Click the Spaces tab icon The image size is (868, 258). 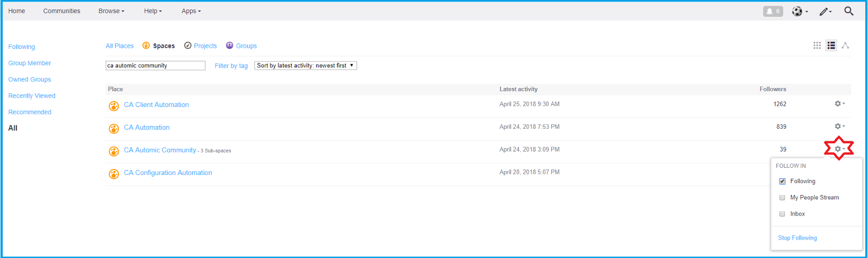coord(146,46)
